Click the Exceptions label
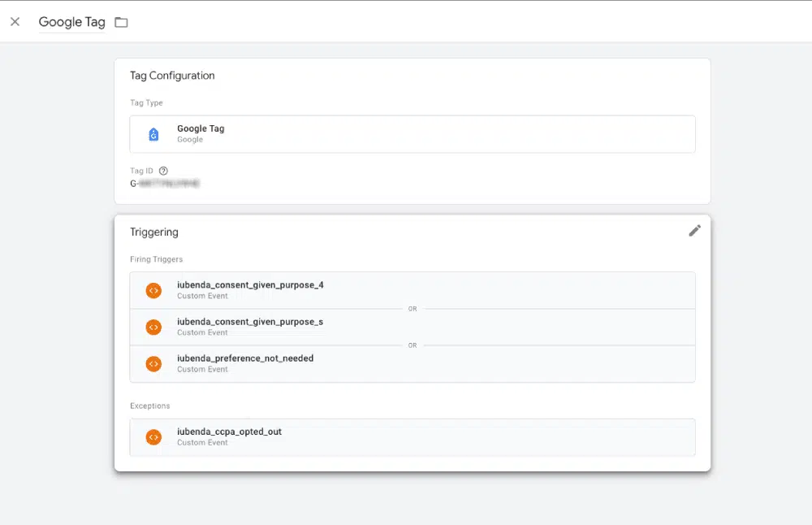812x525 pixels. click(x=149, y=406)
